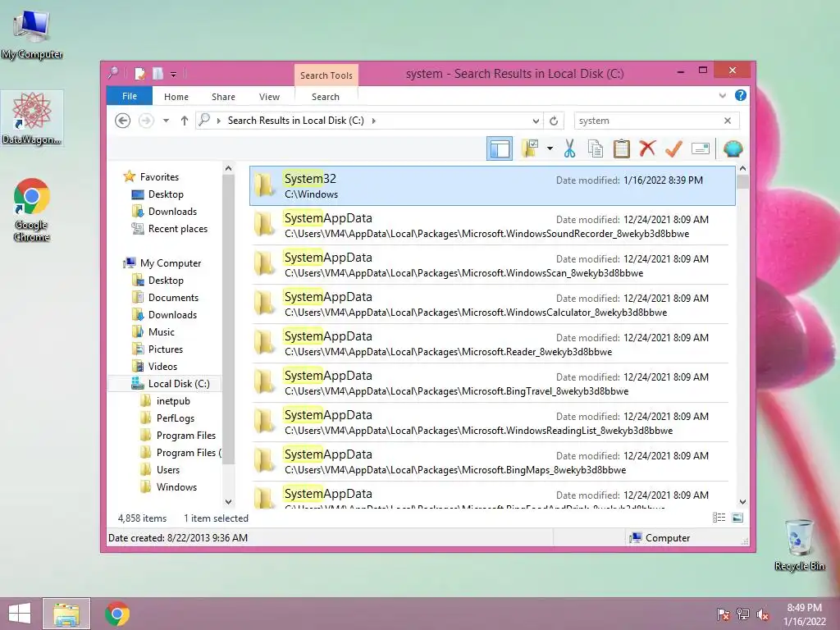This screenshot has height=630, width=840.
Task: Switch to Large icons view in status bar
Action: [x=737, y=518]
